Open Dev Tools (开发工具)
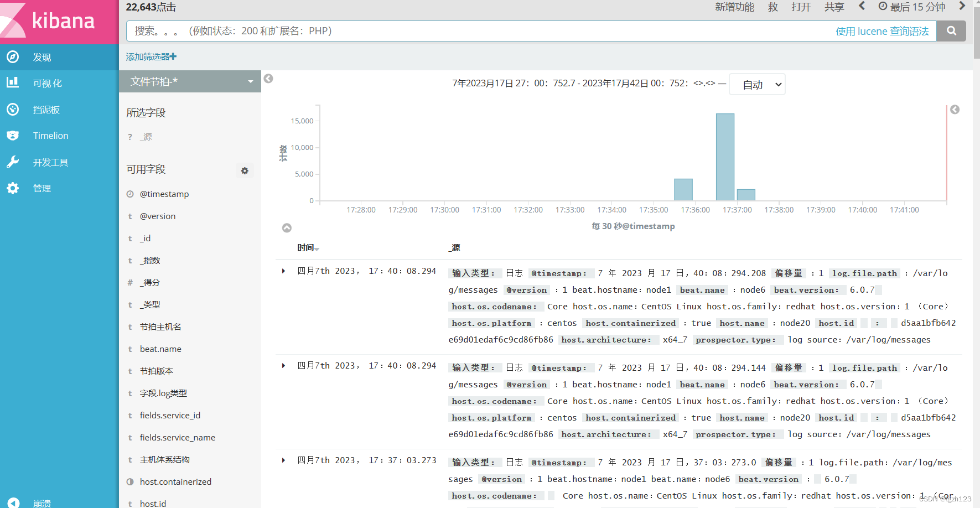 coord(50,162)
